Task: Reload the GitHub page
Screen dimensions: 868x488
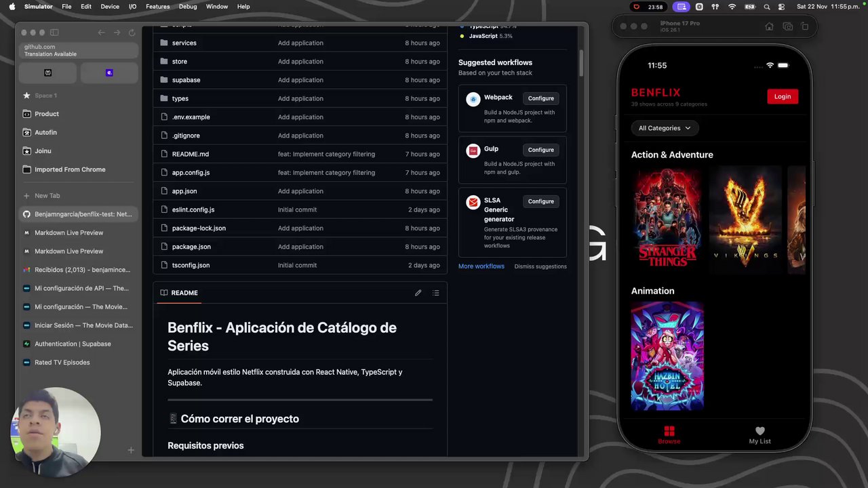Action: pos(132,33)
